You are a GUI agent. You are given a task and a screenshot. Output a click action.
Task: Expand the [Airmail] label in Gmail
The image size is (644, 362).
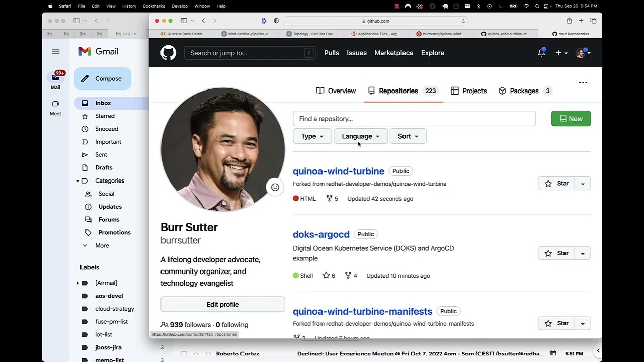click(78, 283)
